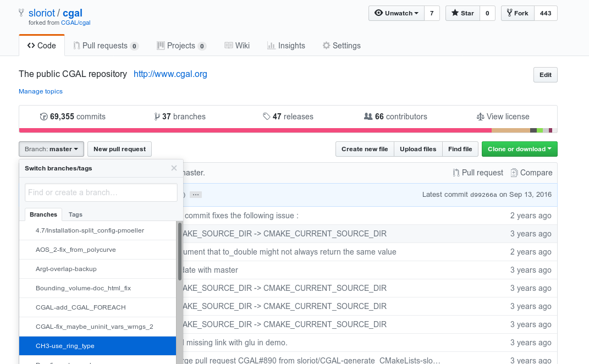Open the Settings tab
Image resolution: width=589 pixels, height=364 pixels.
coord(342,46)
